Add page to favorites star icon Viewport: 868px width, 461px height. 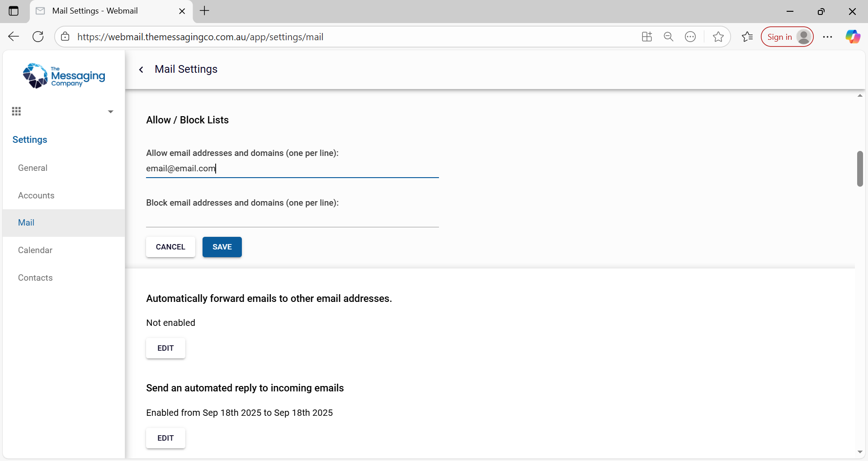tap(718, 37)
